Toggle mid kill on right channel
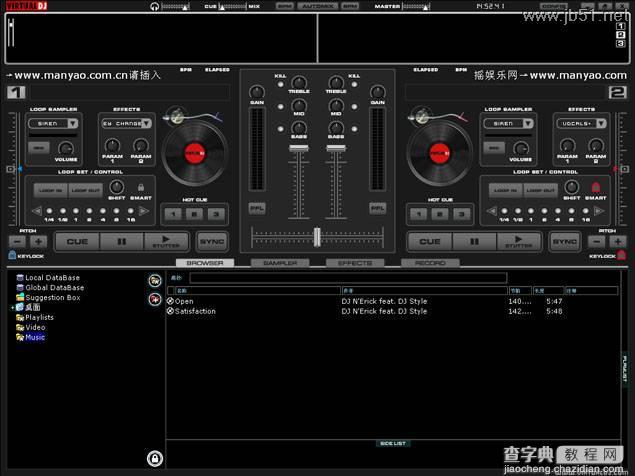The width and height of the screenshot is (635, 476). coord(354,107)
